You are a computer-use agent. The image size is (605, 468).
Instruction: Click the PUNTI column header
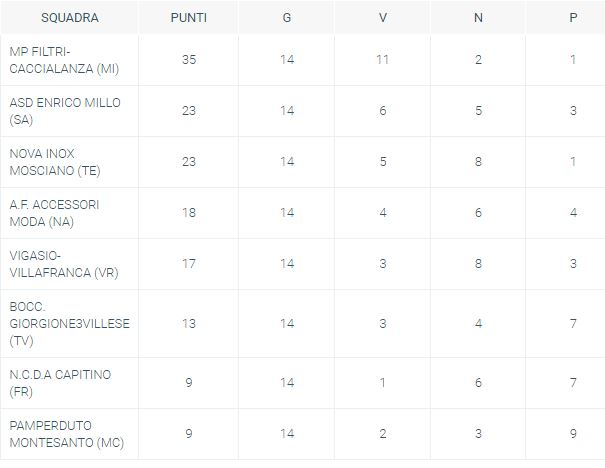[x=189, y=18]
